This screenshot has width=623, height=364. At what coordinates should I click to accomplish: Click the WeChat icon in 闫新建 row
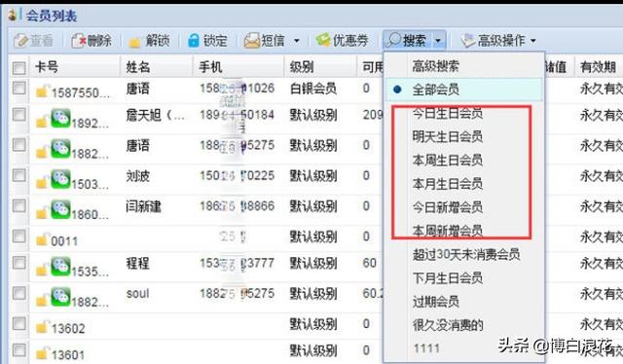coord(60,209)
